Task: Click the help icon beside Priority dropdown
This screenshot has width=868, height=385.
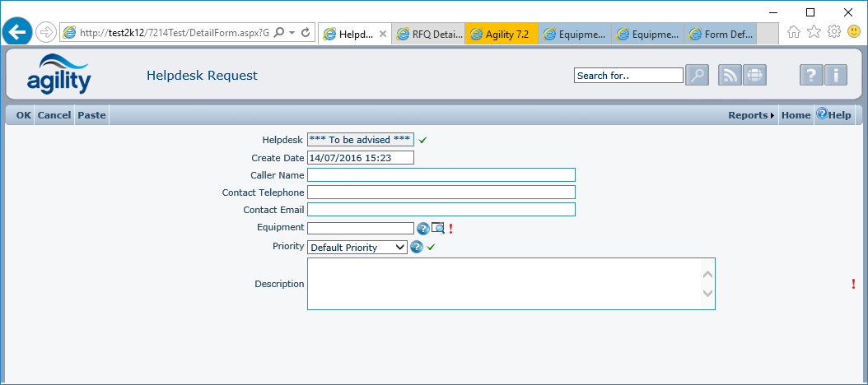Action: [x=417, y=247]
